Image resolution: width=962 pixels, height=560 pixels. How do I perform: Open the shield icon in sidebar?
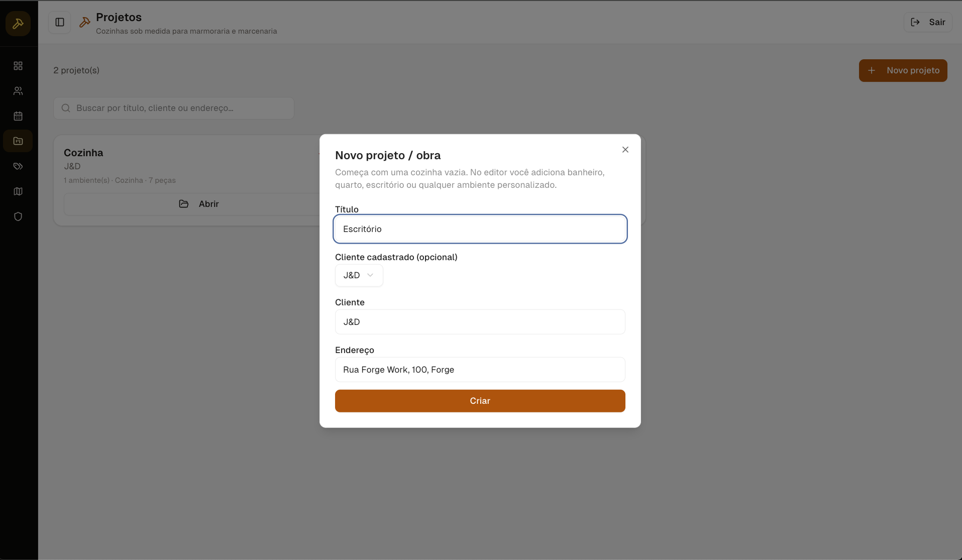(x=18, y=216)
